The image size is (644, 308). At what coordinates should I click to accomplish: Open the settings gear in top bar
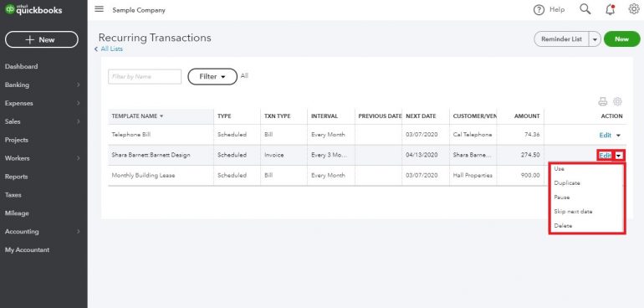pos(634,9)
